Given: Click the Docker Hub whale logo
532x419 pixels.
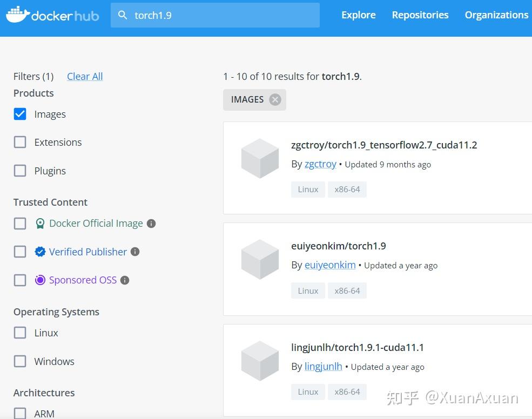Looking at the screenshot, I should [18, 15].
